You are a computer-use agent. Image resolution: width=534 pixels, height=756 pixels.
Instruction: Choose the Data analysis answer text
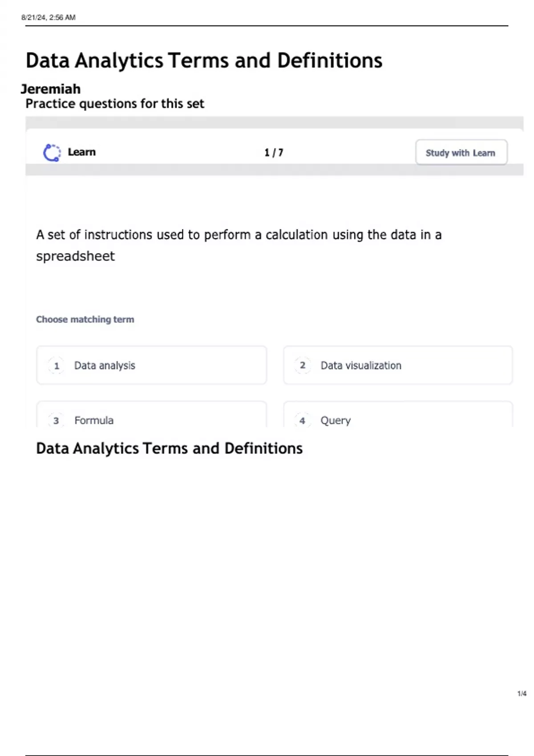click(x=105, y=366)
